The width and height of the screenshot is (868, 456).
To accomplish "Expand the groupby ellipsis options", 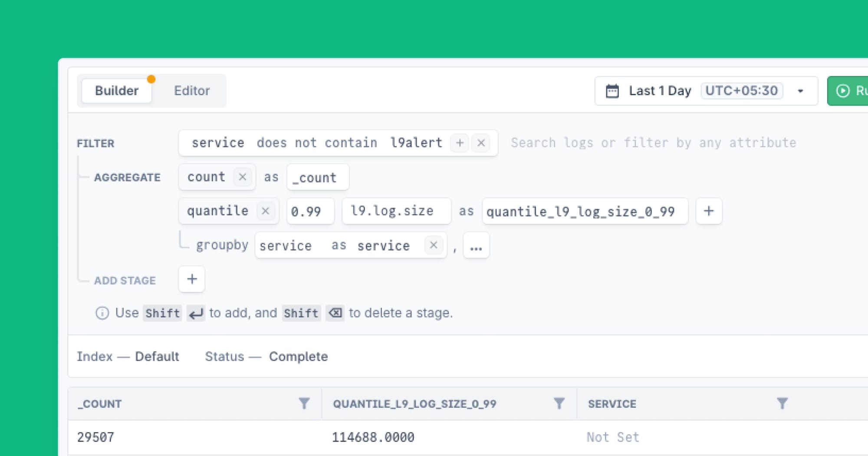I will 476,246.
